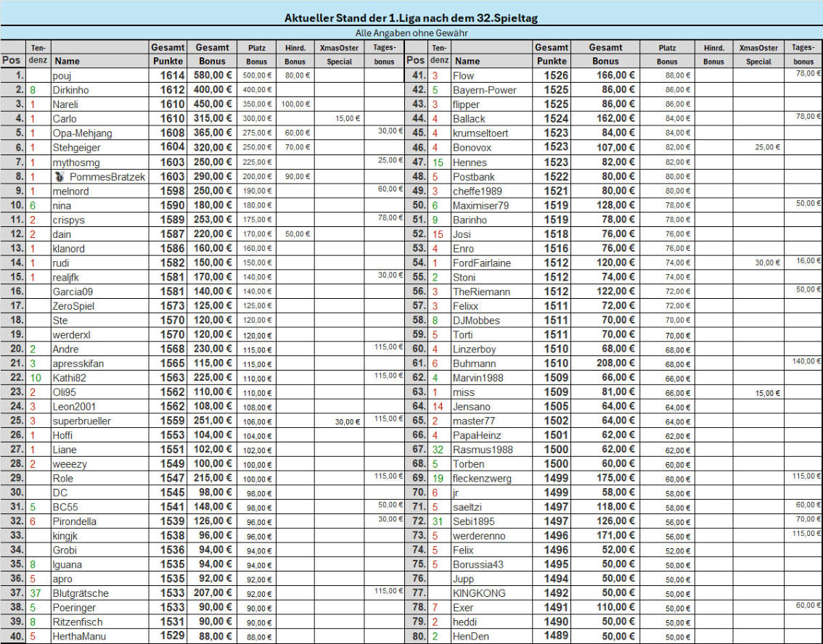Click the 'PapaHeinz' name cell
The height and width of the screenshot is (644, 823).
[x=492, y=435]
